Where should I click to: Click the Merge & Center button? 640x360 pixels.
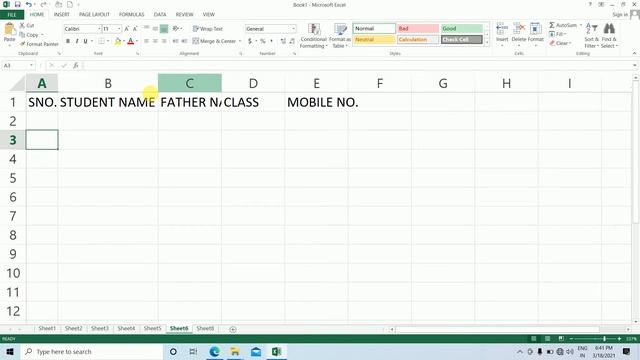tap(214, 41)
